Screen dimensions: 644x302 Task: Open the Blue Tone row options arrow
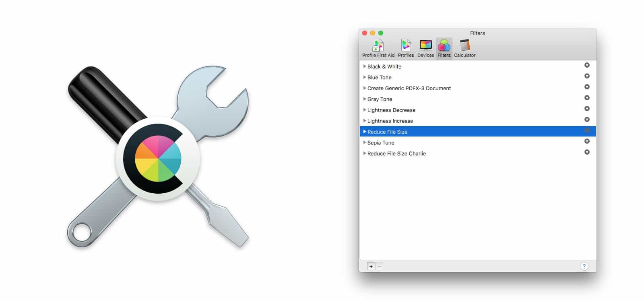pos(587,76)
